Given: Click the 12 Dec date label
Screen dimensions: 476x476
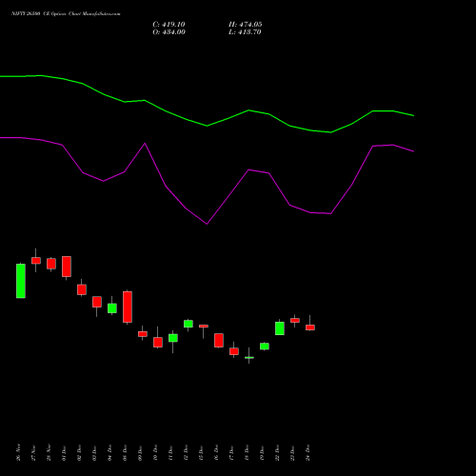Looking at the screenshot, I should [x=186, y=452].
